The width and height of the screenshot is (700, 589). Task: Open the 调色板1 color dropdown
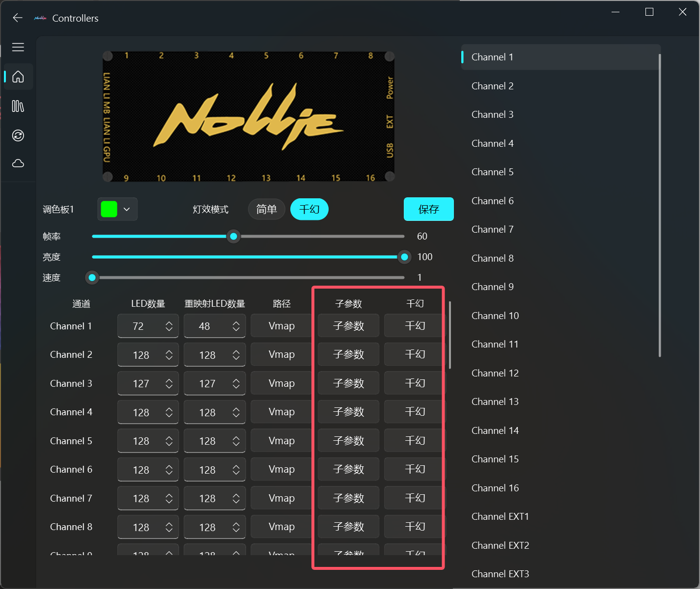pyautogui.click(x=118, y=209)
